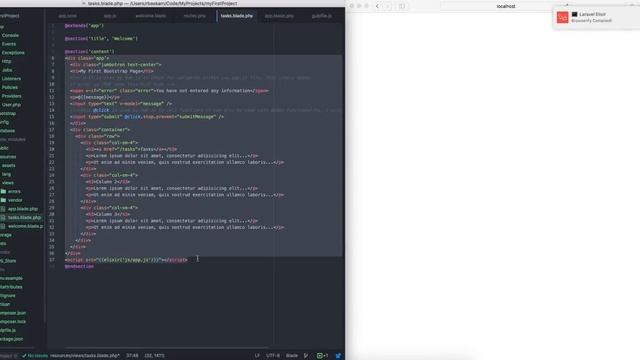
Task: Click the localhost address bar in browser
Action: point(506,6)
